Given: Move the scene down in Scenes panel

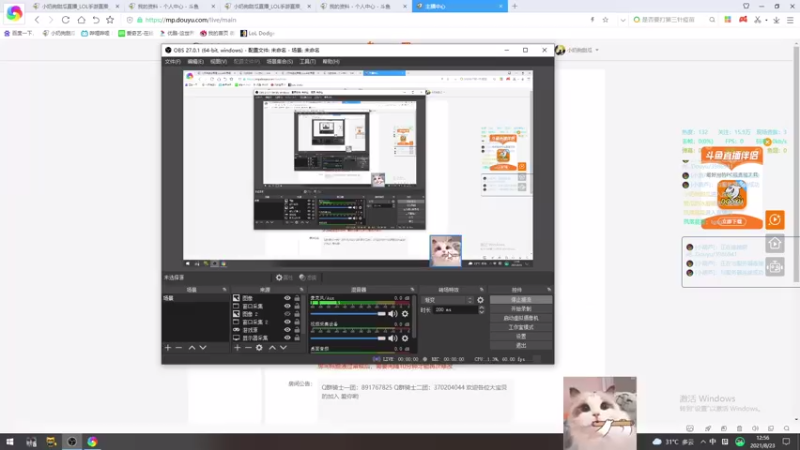Looking at the screenshot, I should point(203,347).
